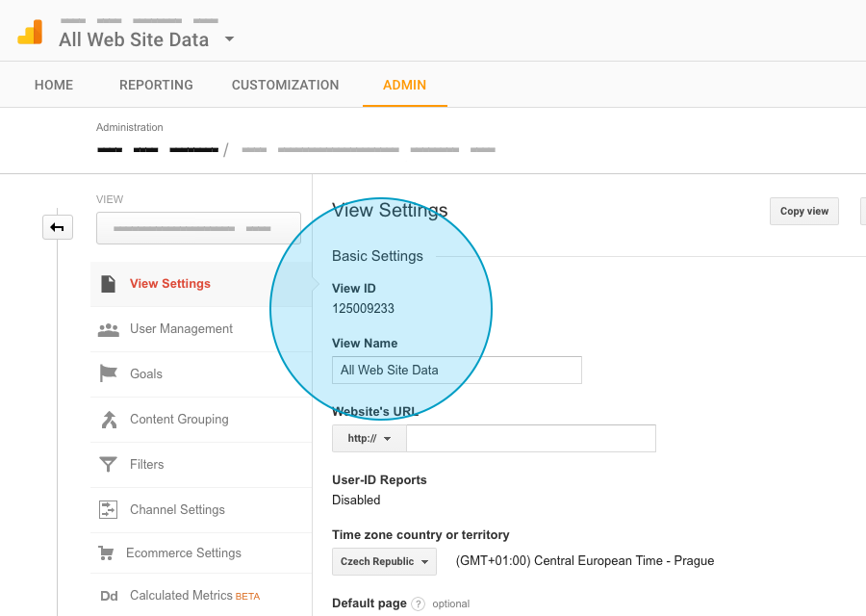Click the Calculated Metrics Dd icon
Screen dimensions: 866x616
109,596
